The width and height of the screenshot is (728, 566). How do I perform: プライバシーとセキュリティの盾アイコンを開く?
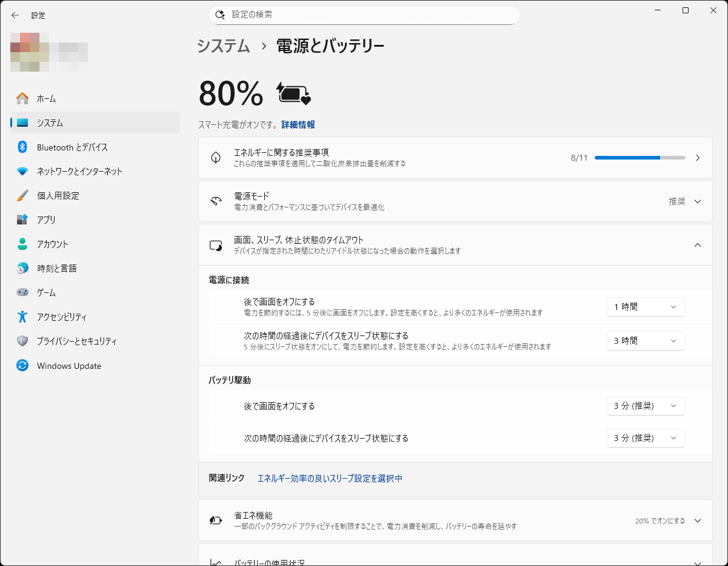click(x=21, y=341)
